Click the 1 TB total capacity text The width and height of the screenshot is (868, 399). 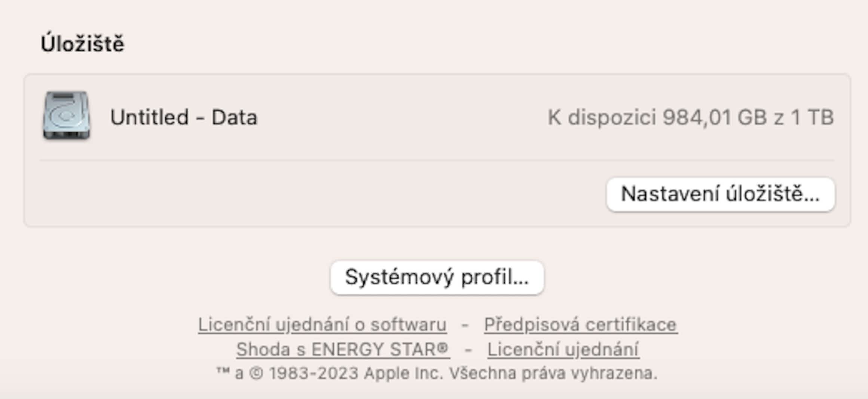pyautogui.click(x=812, y=117)
